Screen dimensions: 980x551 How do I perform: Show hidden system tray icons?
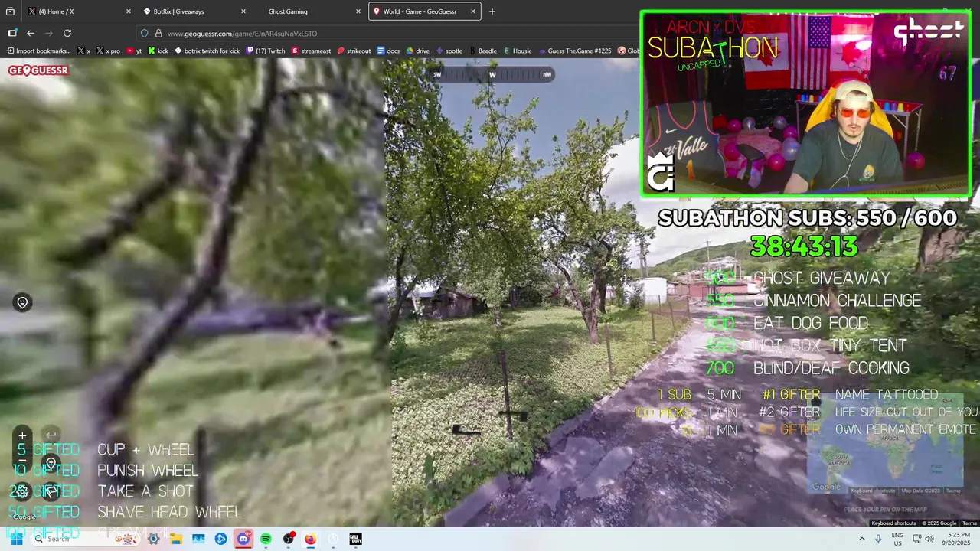[861, 539]
